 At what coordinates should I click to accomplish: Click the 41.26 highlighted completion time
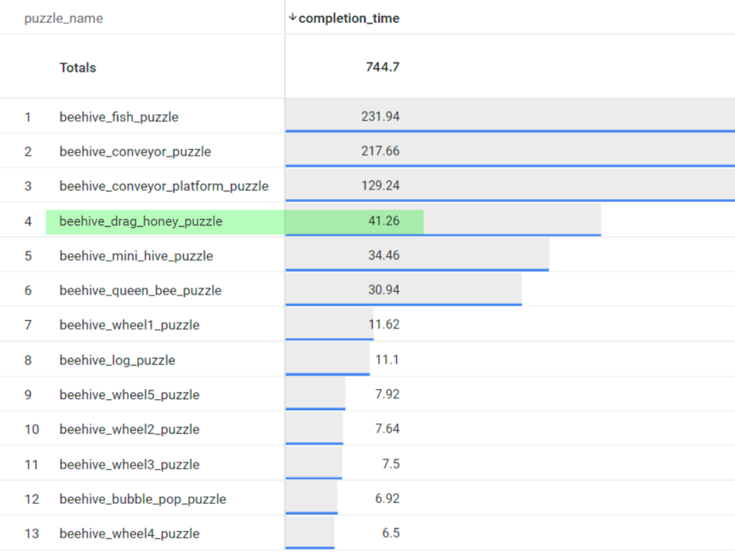[x=383, y=221]
